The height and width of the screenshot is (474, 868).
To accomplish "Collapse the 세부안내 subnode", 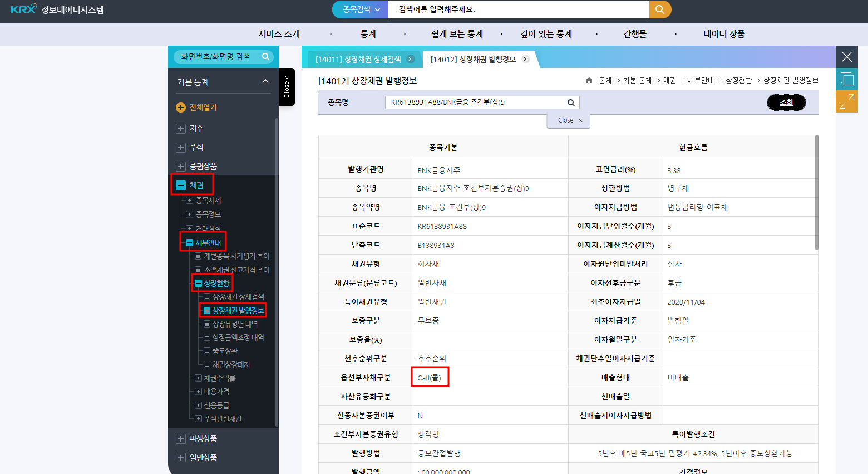I will [x=189, y=243].
